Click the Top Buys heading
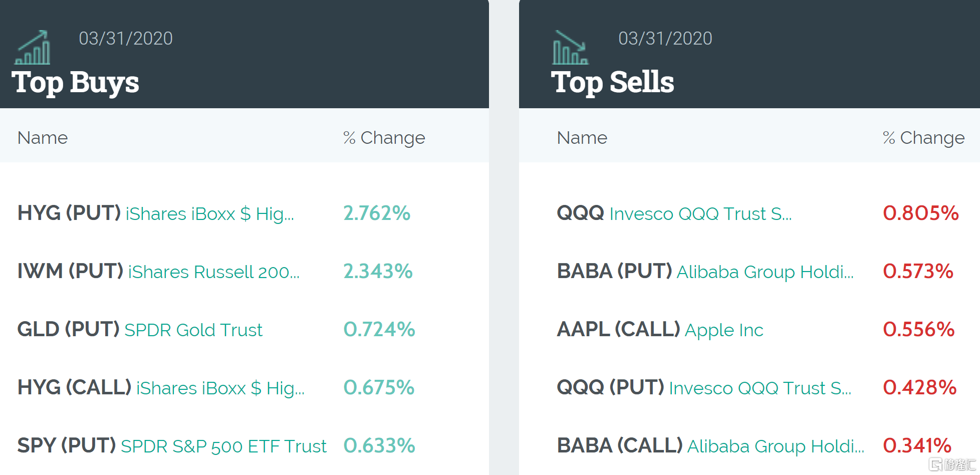The image size is (980, 475). click(x=75, y=82)
